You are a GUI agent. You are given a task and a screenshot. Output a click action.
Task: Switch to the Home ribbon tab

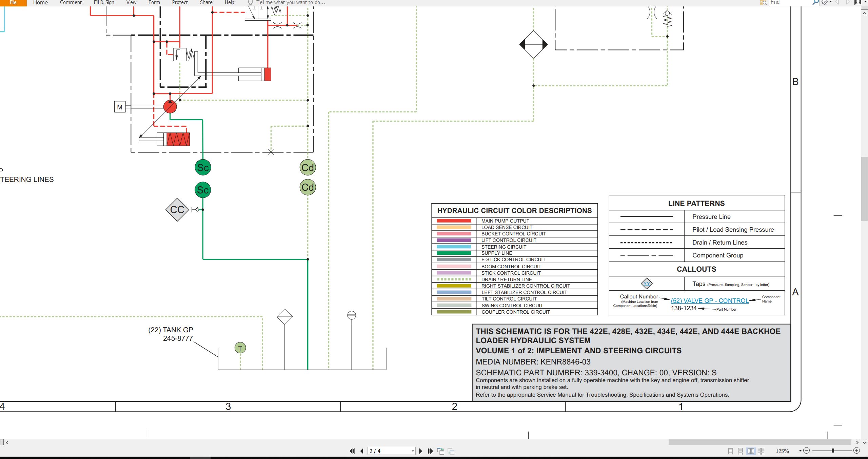[x=40, y=2]
